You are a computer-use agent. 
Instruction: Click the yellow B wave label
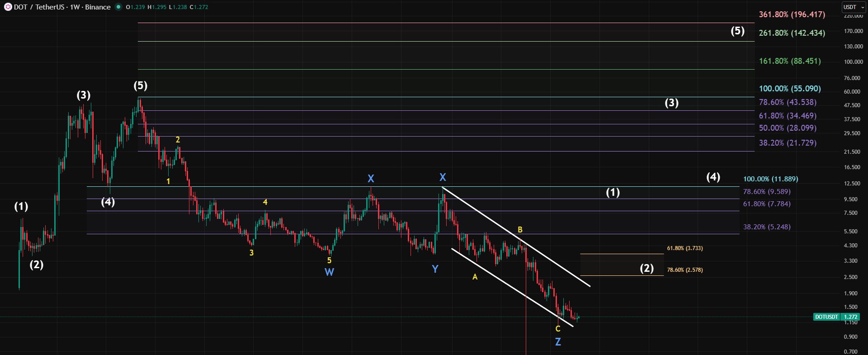[x=520, y=230]
